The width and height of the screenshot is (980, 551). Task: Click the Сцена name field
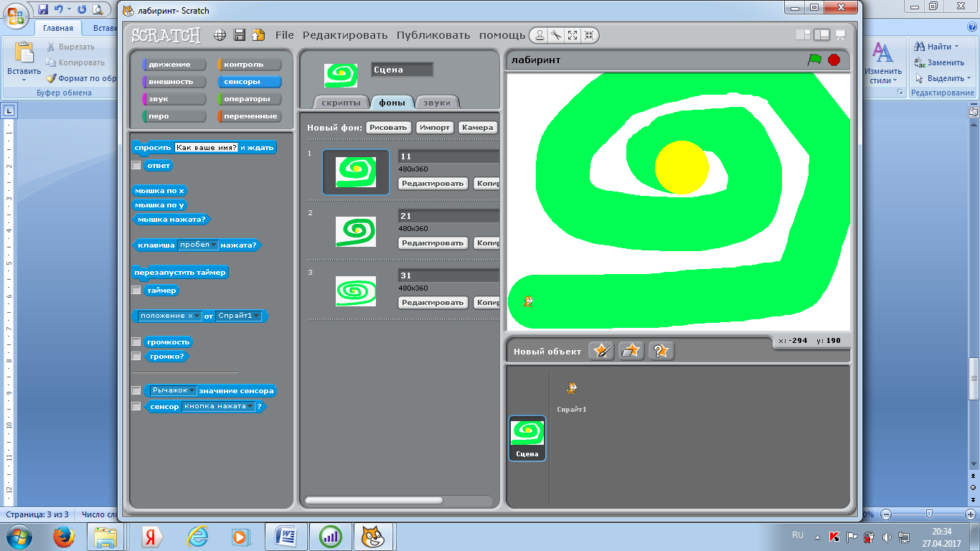402,70
